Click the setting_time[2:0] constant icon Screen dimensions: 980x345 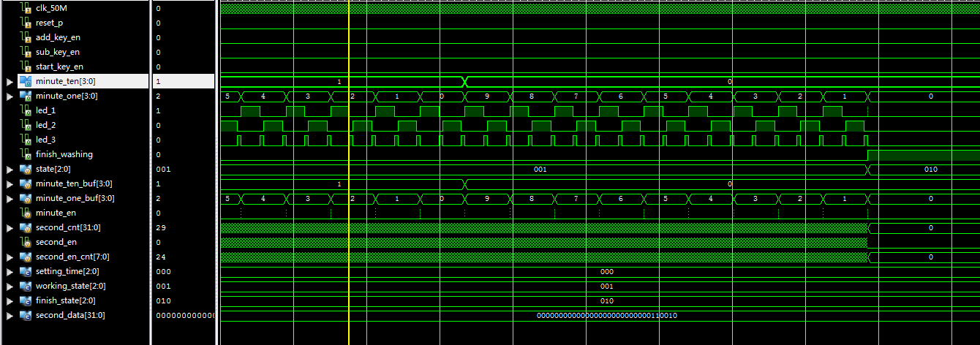pyautogui.click(x=26, y=271)
